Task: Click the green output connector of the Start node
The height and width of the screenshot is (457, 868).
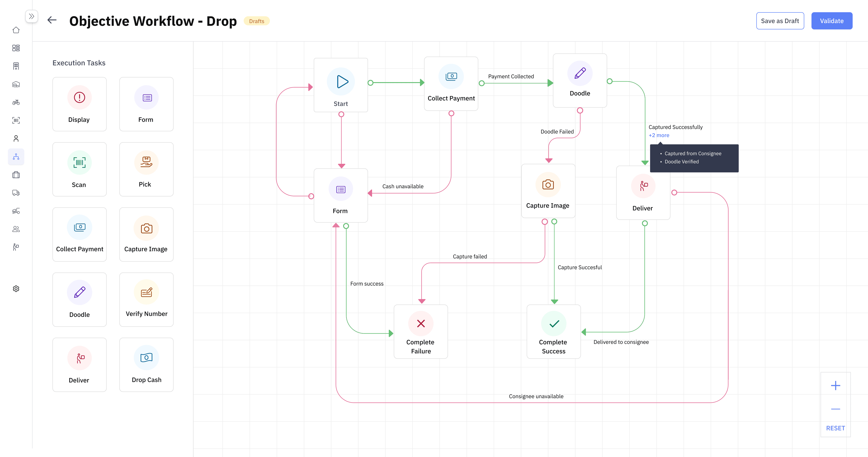Action: click(x=370, y=83)
